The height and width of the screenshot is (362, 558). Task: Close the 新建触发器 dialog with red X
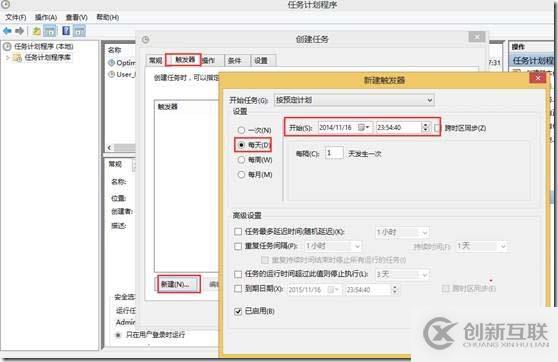point(538,78)
